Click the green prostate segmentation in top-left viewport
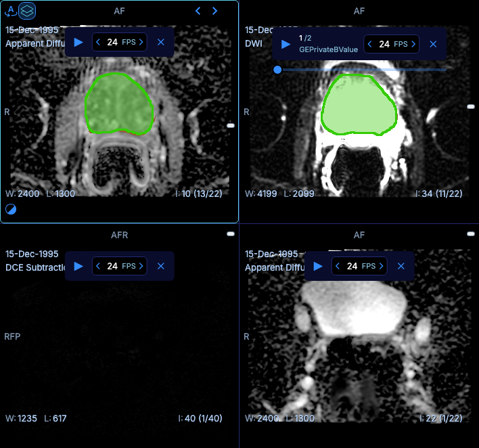The image size is (479, 448). pos(119,104)
